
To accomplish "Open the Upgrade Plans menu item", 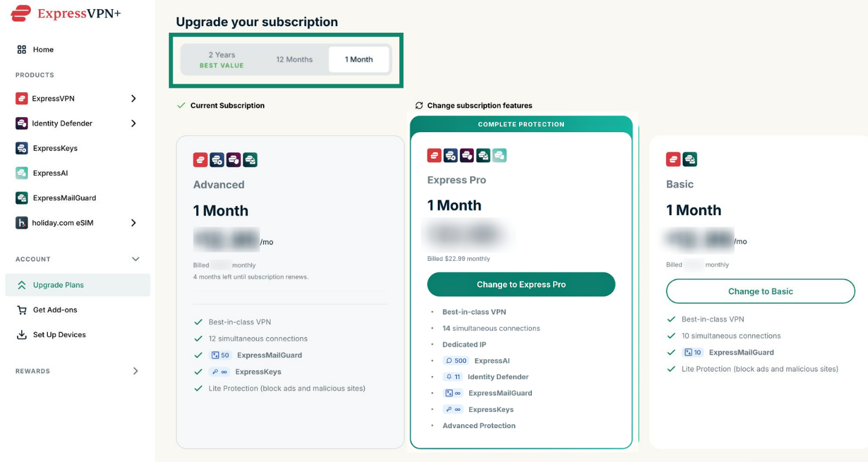I will [x=78, y=285].
